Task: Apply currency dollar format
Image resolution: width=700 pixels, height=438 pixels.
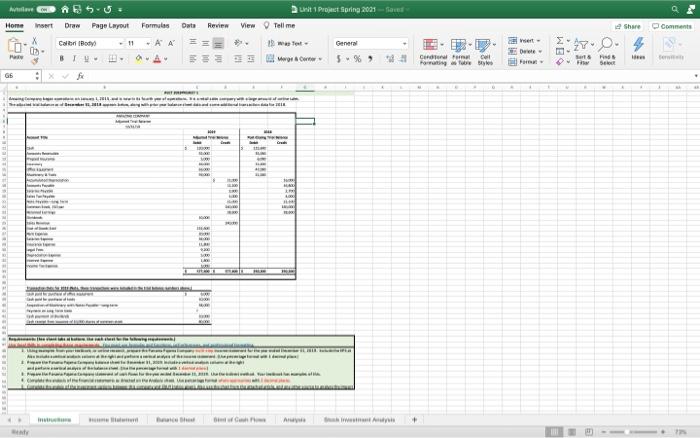Action: click(x=339, y=58)
